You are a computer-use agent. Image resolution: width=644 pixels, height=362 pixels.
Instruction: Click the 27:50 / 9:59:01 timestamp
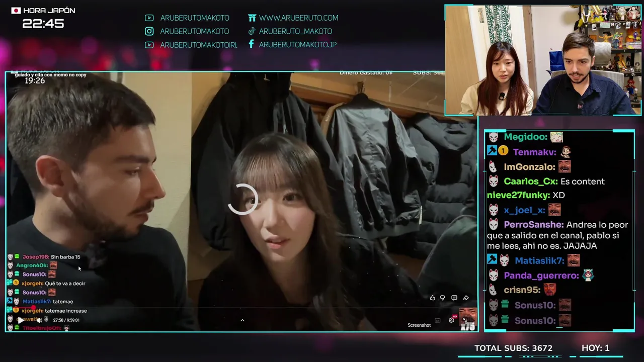[66, 320]
